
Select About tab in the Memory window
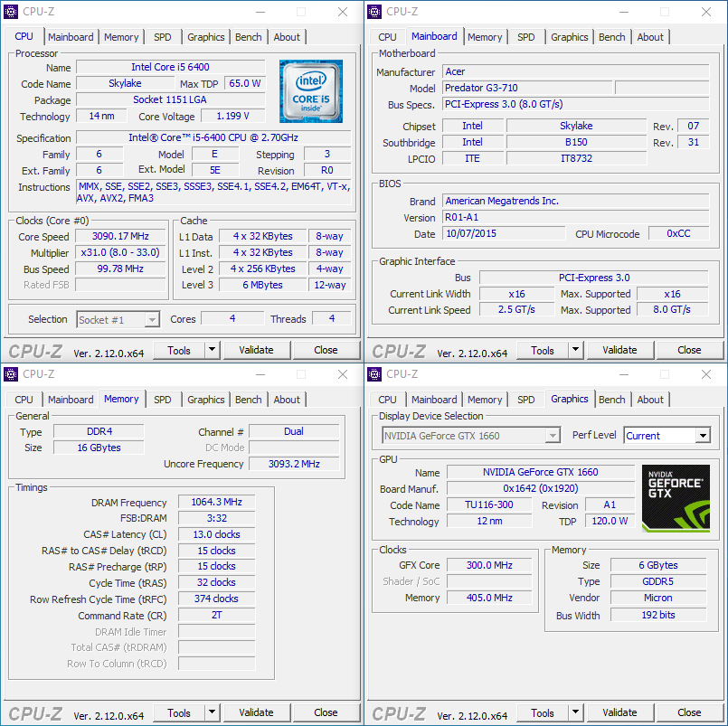click(x=287, y=400)
